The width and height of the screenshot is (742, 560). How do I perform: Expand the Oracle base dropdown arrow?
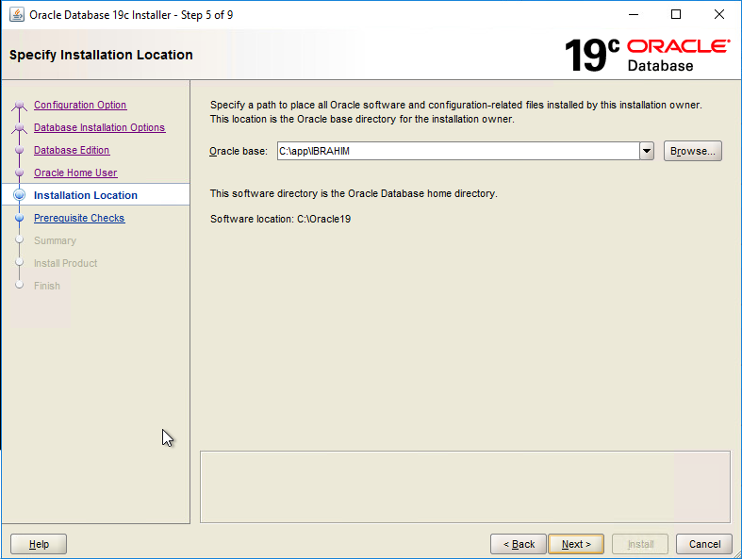pos(647,151)
